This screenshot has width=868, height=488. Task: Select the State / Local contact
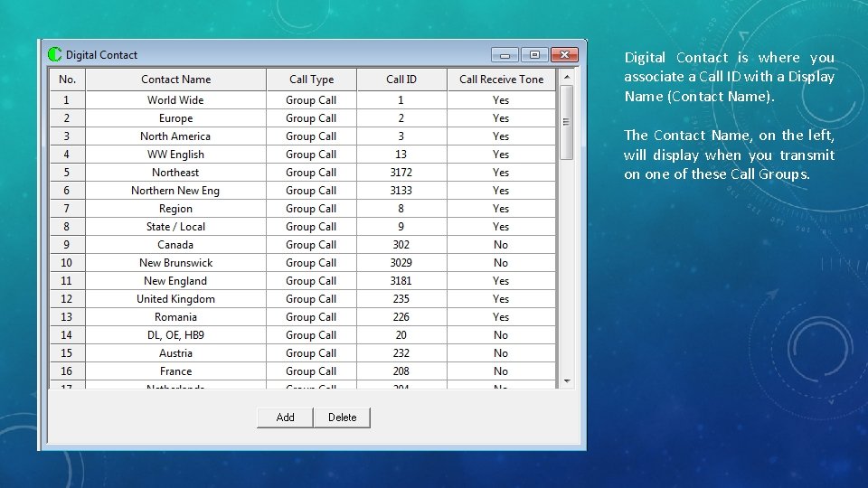tap(176, 227)
